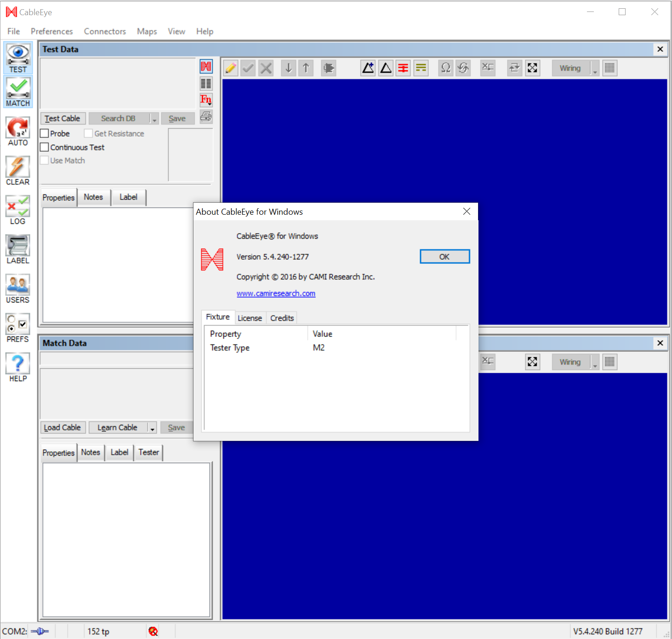Screen dimensions: 672x639
Task: Click the down arrow icon in toolbar
Action: (x=289, y=68)
